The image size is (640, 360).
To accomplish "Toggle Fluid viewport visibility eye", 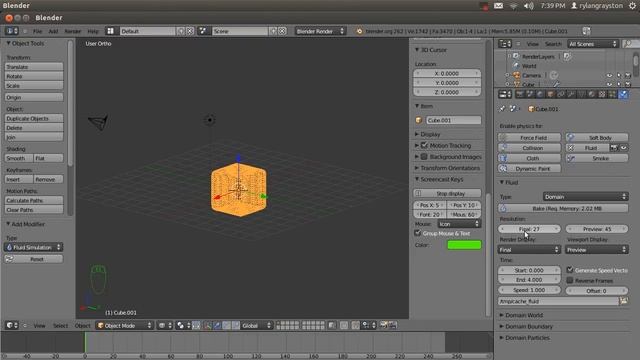I will pyautogui.click(x=624, y=148).
